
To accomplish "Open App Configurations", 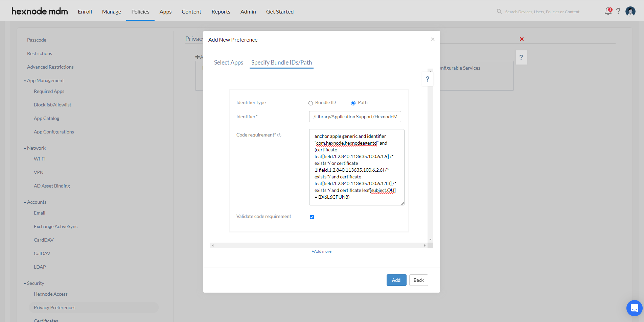I will click(54, 132).
